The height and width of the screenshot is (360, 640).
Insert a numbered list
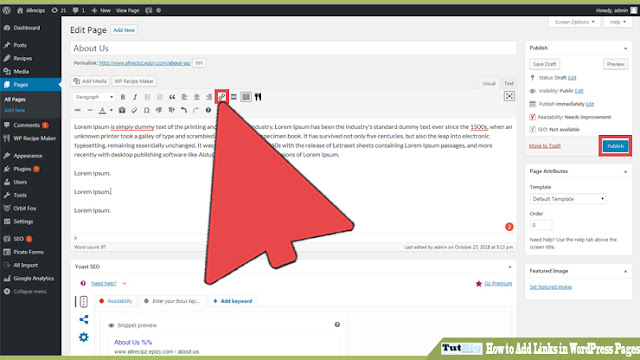point(160,97)
